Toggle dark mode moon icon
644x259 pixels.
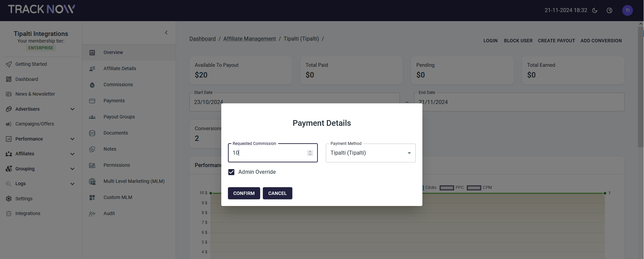click(x=595, y=10)
